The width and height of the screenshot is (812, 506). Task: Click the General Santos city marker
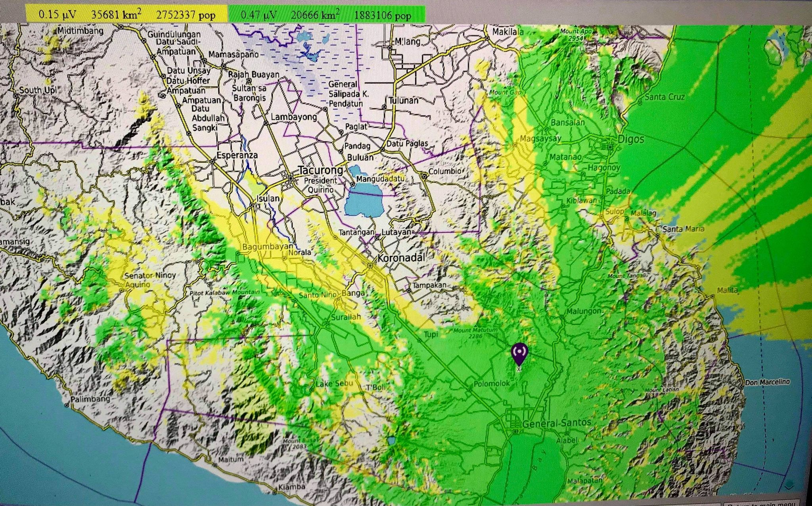(515, 431)
